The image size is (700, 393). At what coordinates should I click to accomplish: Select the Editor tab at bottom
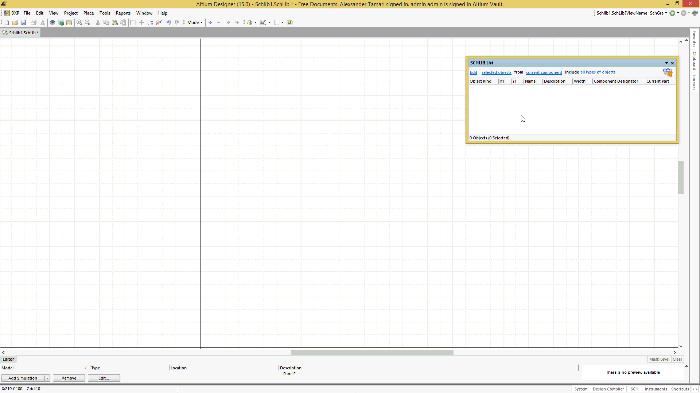(x=8, y=360)
